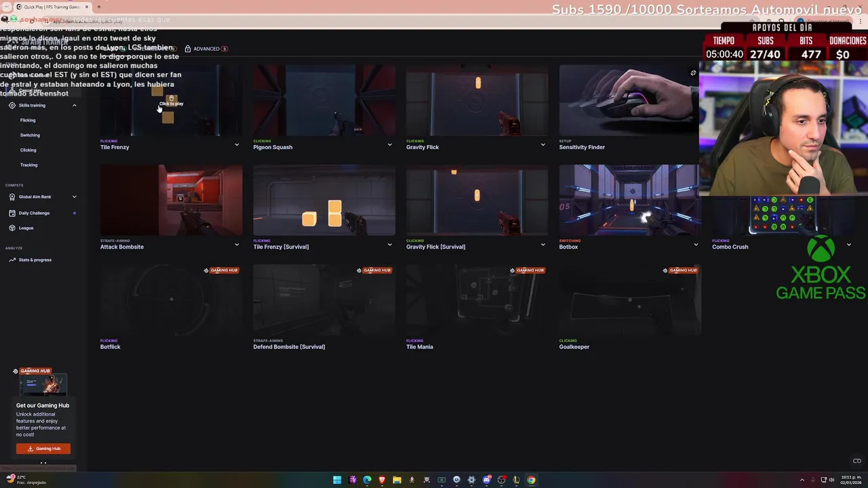Open Discord from the taskbar
The image size is (868, 488).
[x=486, y=480]
